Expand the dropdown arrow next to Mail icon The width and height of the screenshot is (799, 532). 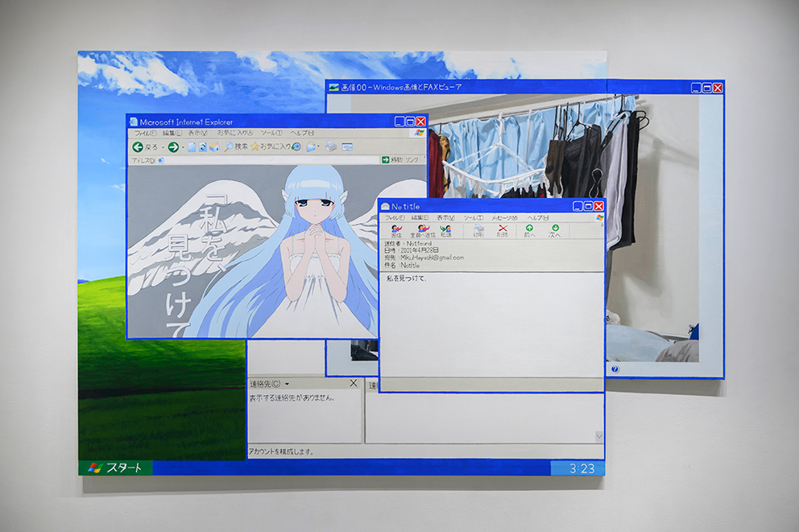318,147
